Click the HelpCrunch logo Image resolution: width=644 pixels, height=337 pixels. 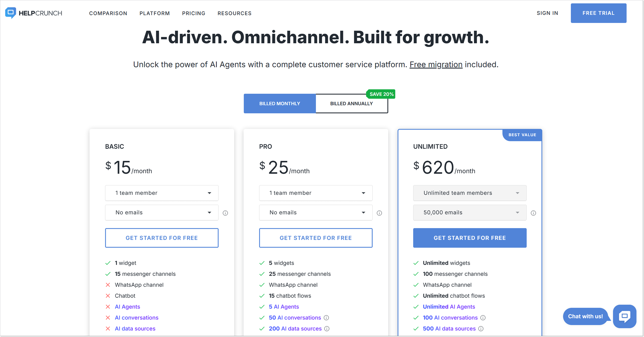33,13
